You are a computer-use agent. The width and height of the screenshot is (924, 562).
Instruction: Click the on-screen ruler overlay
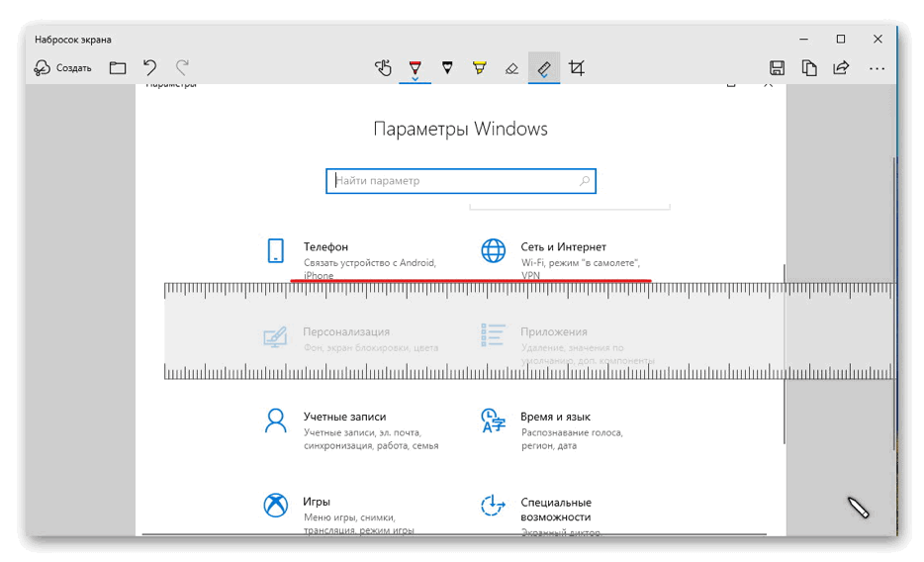(530, 330)
